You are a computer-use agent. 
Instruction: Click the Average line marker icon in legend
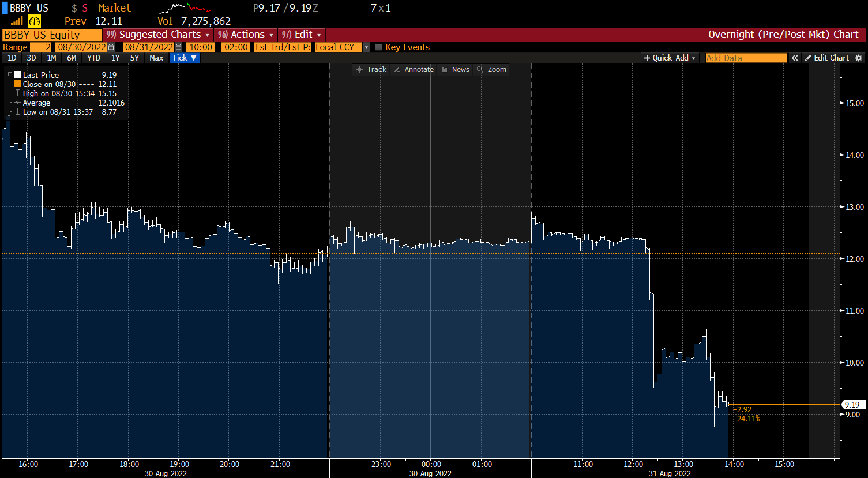(x=18, y=103)
